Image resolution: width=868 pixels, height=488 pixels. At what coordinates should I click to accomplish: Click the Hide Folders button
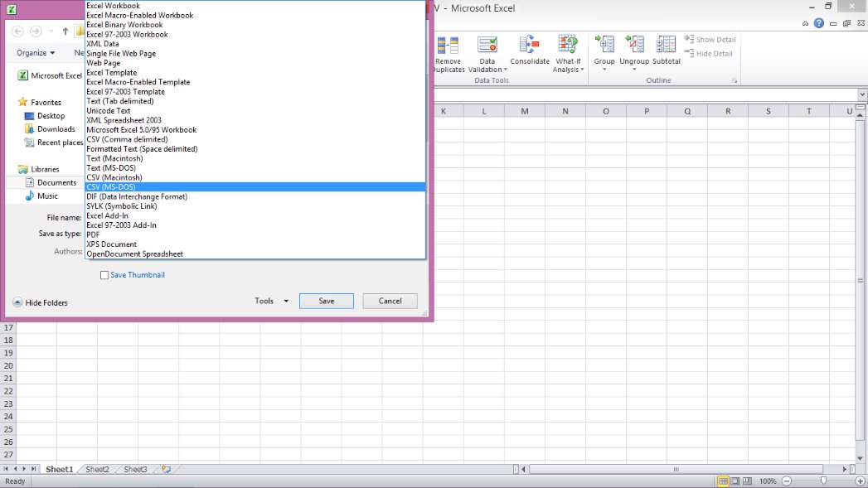tap(41, 302)
